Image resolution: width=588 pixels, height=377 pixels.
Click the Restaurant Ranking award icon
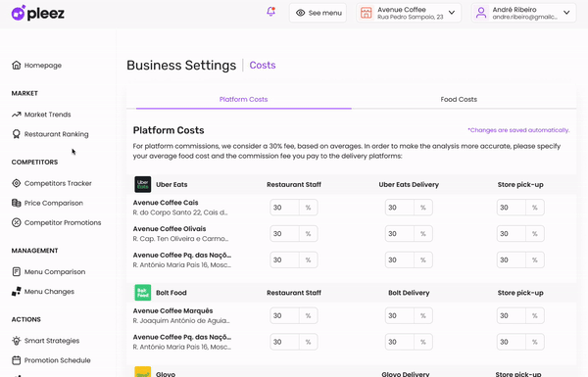coord(16,134)
